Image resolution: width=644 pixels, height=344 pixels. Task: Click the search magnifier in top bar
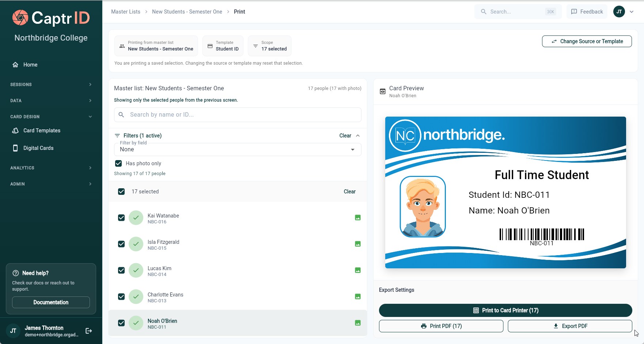483,11
